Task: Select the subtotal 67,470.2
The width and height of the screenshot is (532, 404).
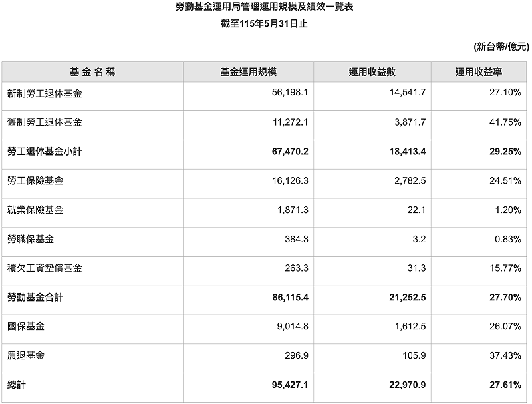Action: click(x=290, y=151)
